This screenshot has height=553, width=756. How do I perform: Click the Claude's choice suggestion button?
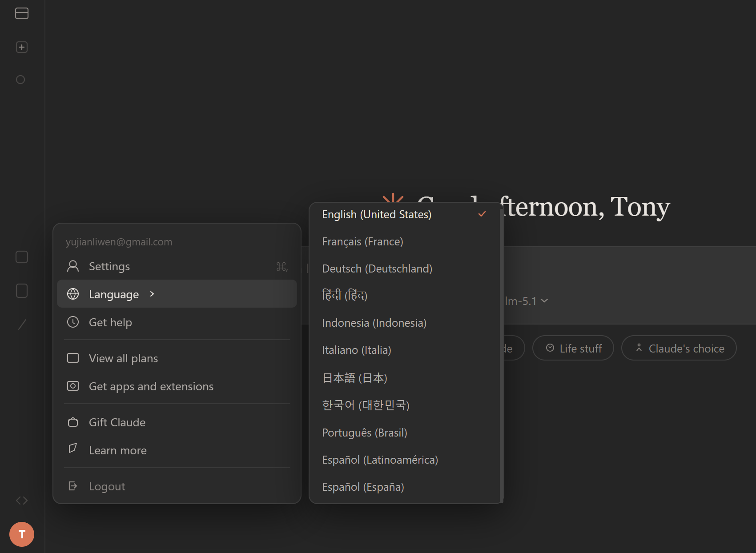[679, 348]
